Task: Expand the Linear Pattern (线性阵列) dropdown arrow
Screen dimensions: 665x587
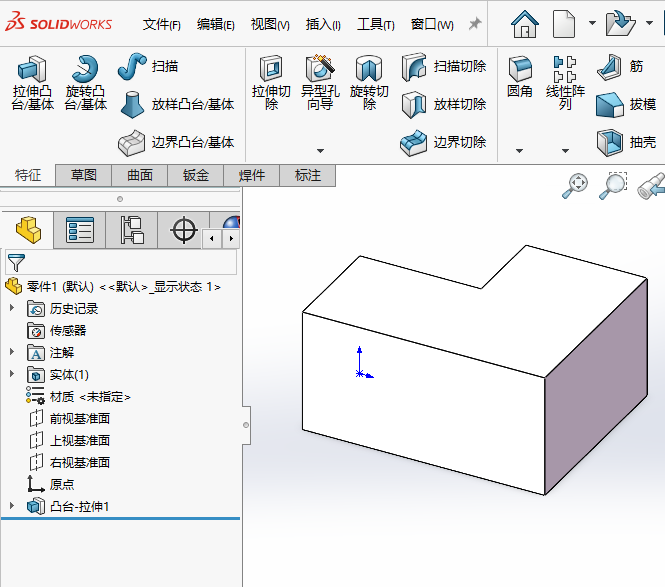Action: coord(565,151)
